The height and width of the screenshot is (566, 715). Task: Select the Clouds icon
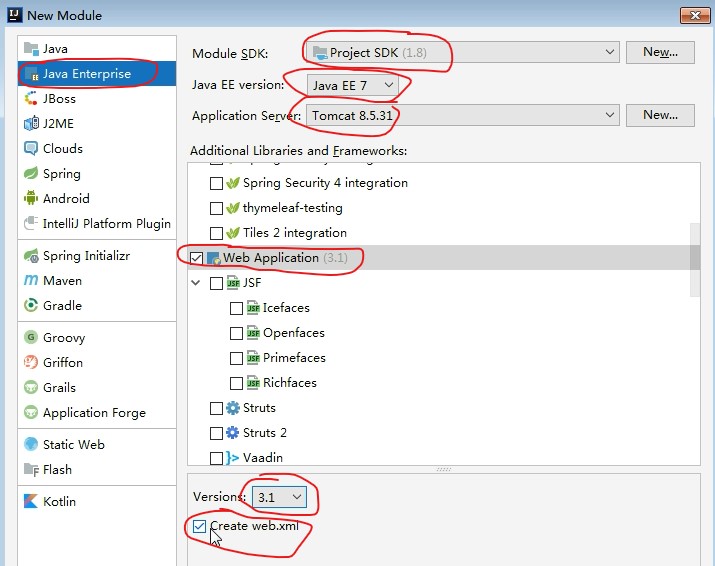(31, 149)
